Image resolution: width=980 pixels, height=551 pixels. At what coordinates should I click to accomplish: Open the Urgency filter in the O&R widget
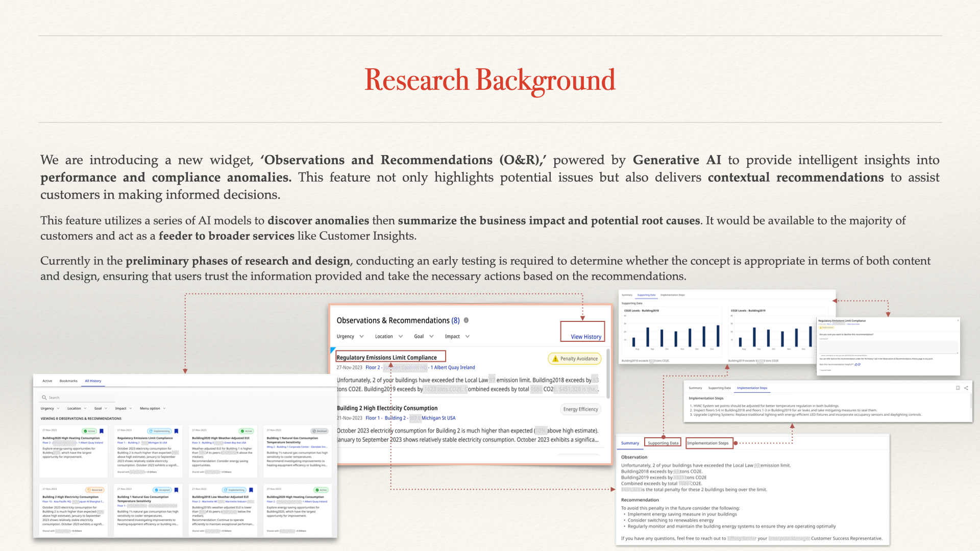(350, 337)
